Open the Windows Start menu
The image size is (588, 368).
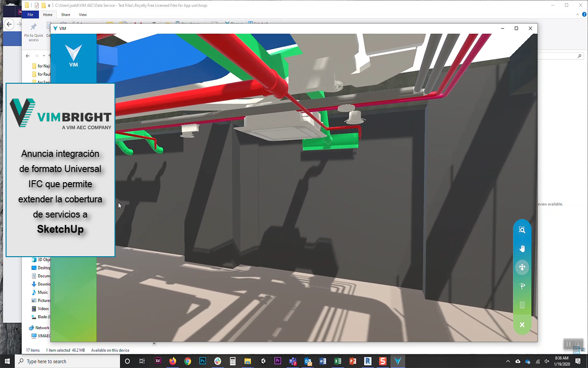(7, 361)
